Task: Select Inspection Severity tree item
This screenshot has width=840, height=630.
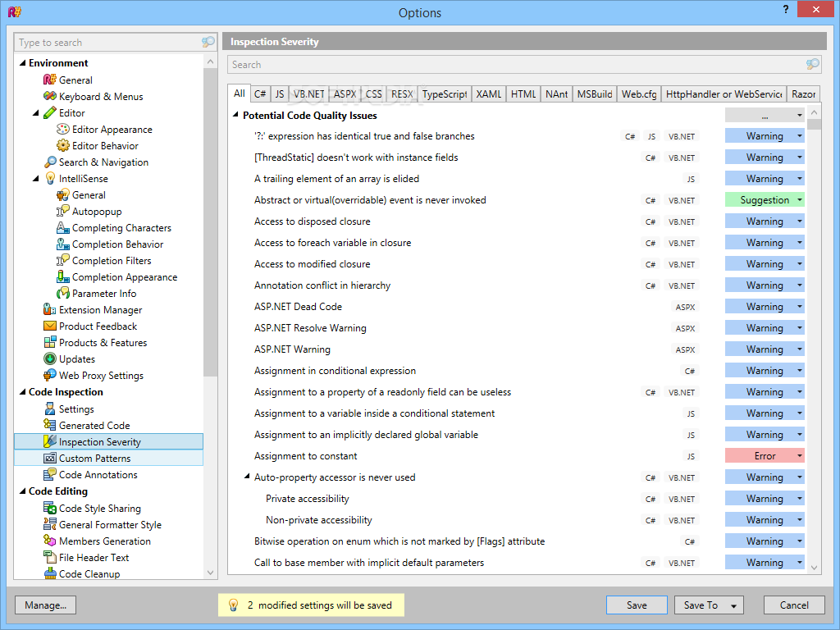Action: [x=109, y=442]
